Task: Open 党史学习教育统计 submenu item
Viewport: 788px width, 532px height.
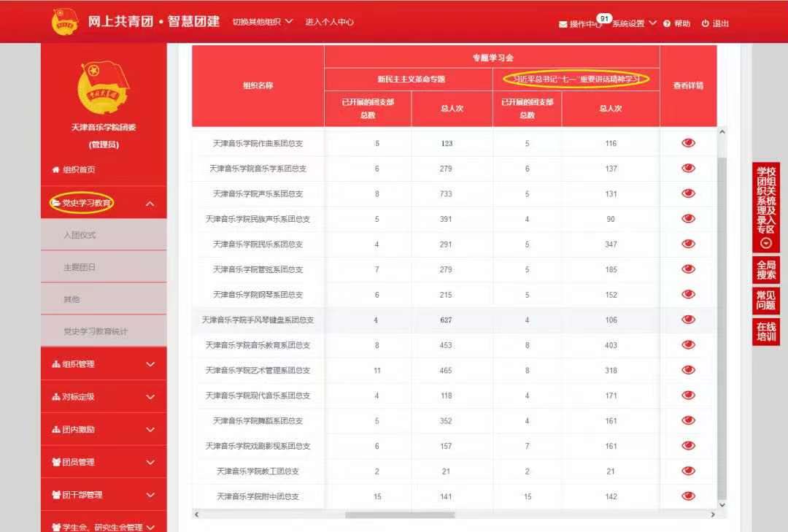Action: tap(95, 331)
